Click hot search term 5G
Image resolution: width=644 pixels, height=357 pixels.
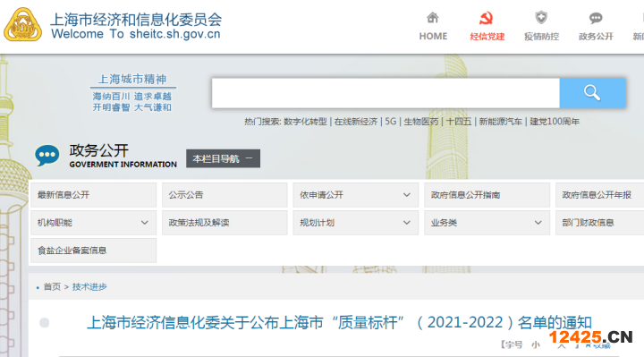[391, 122]
